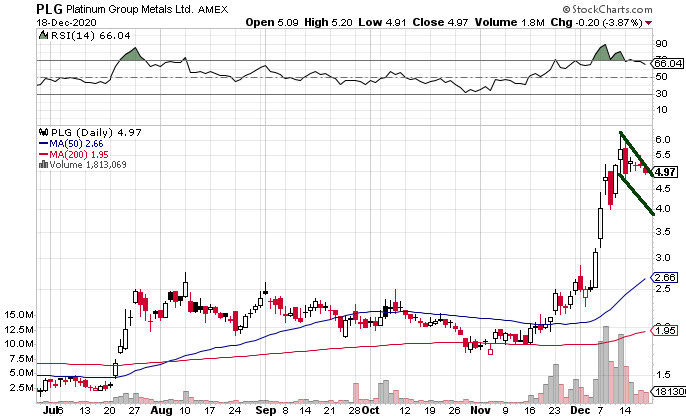Click the candlestick icon beside PLG (Daily)
This screenshot has height=416, width=686.
click(43, 132)
